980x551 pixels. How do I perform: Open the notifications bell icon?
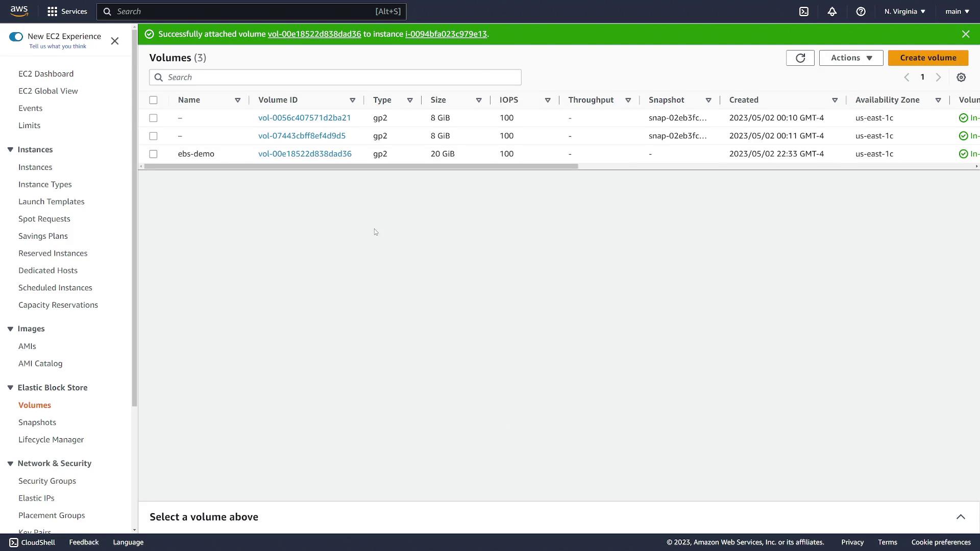832,11
